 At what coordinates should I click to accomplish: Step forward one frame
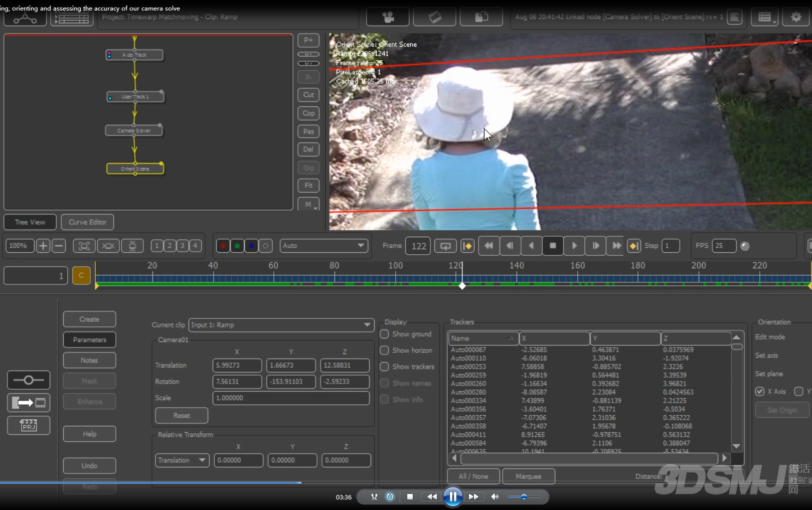coord(595,246)
